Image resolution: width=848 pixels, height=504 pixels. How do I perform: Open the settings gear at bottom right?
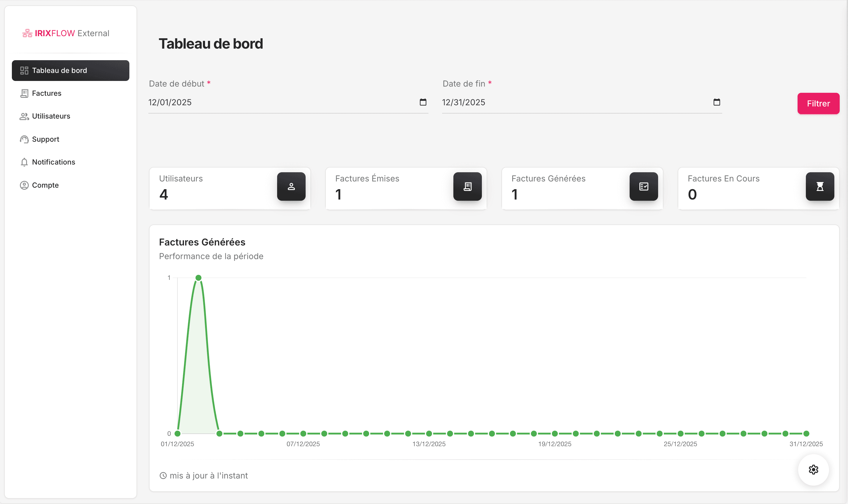(x=813, y=469)
